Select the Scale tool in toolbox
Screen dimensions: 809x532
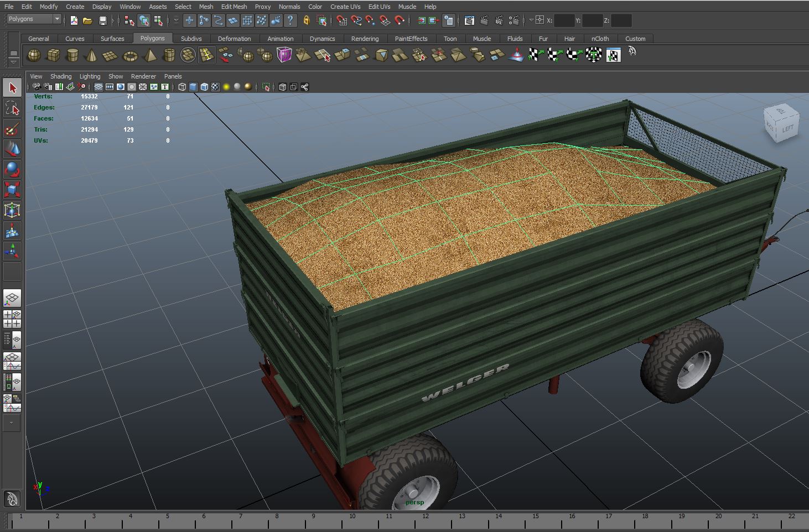point(12,190)
